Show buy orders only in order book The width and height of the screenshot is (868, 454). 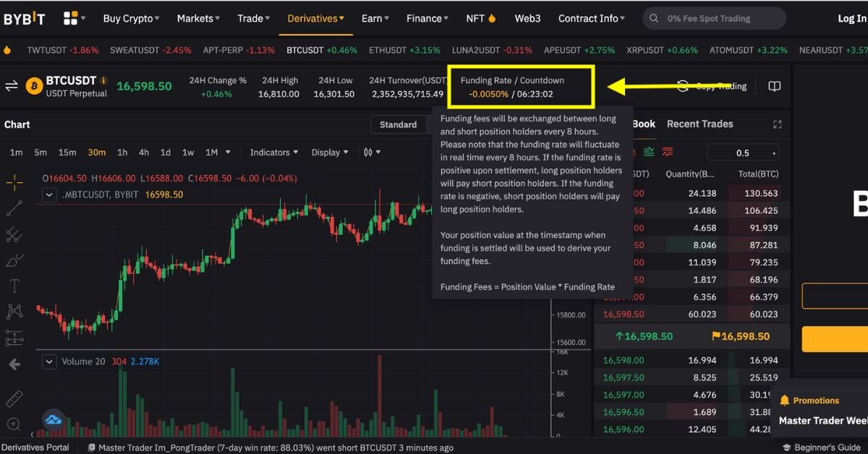click(650, 152)
